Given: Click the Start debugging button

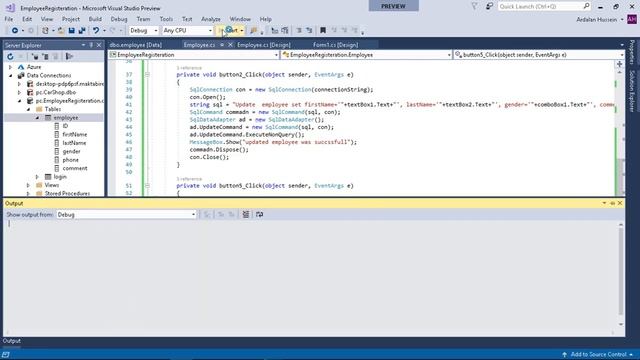Looking at the screenshot, I should click(x=229, y=31).
